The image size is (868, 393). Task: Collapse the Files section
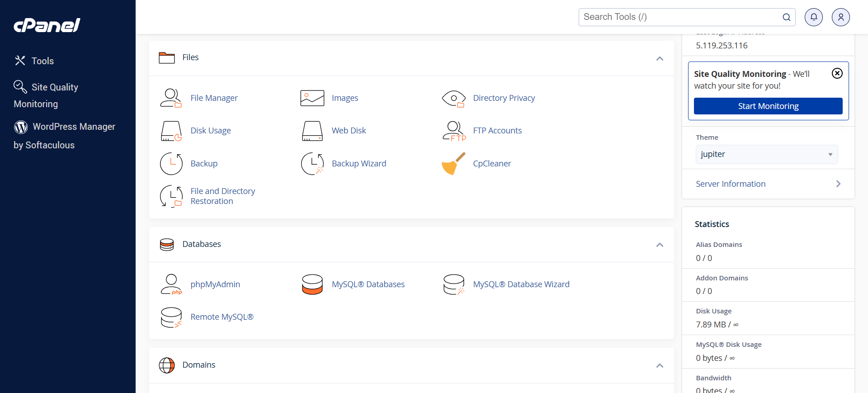[x=660, y=58]
